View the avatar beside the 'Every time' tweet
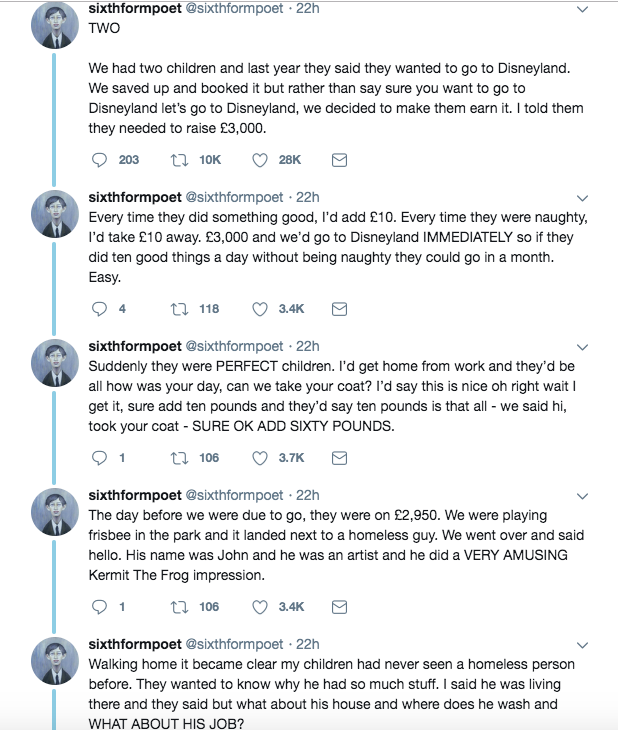Screen dimensions: 618x730 (x=55, y=214)
